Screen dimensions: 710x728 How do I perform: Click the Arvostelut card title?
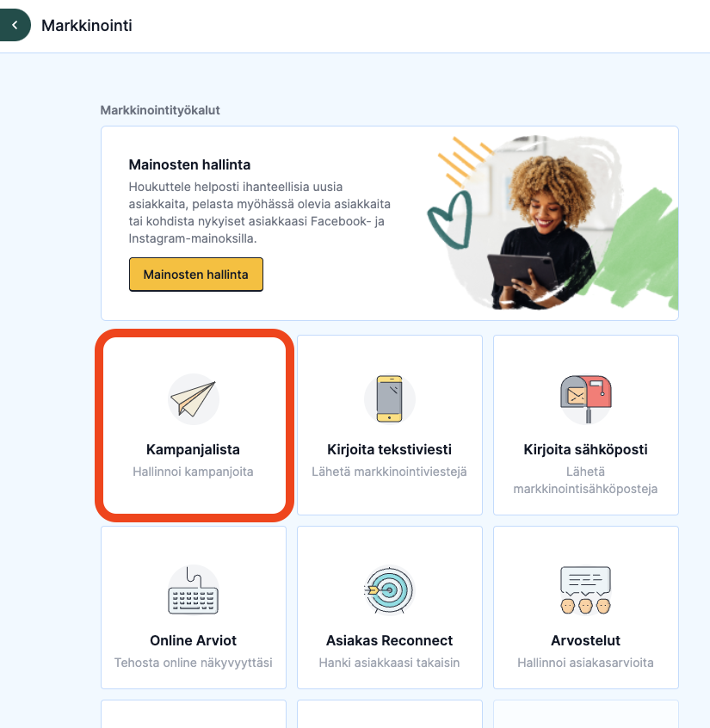585,640
